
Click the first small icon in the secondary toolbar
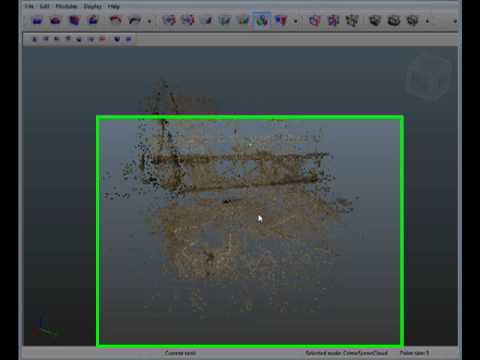(x=34, y=39)
